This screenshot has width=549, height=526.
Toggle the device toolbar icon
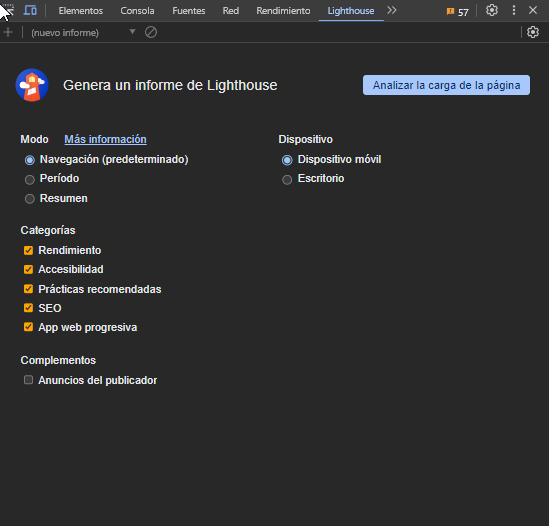(30, 11)
